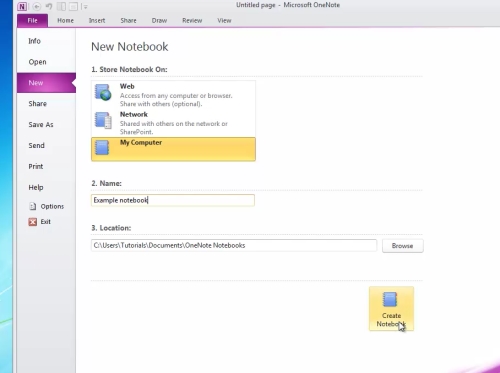Choose Send in the backstage menu
The height and width of the screenshot is (373, 500).
pyautogui.click(x=46, y=146)
